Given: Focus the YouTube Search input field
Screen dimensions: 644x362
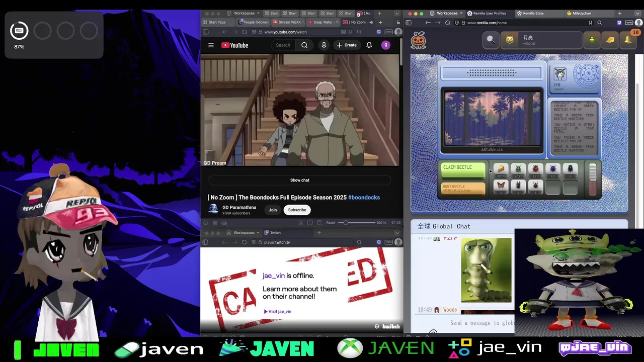Looking at the screenshot, I should [x=284, y=45].
